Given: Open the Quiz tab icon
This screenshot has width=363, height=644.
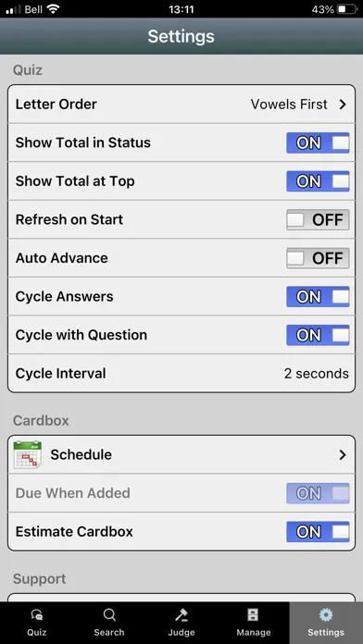Looking at the screenshot, I should (37, 615).
